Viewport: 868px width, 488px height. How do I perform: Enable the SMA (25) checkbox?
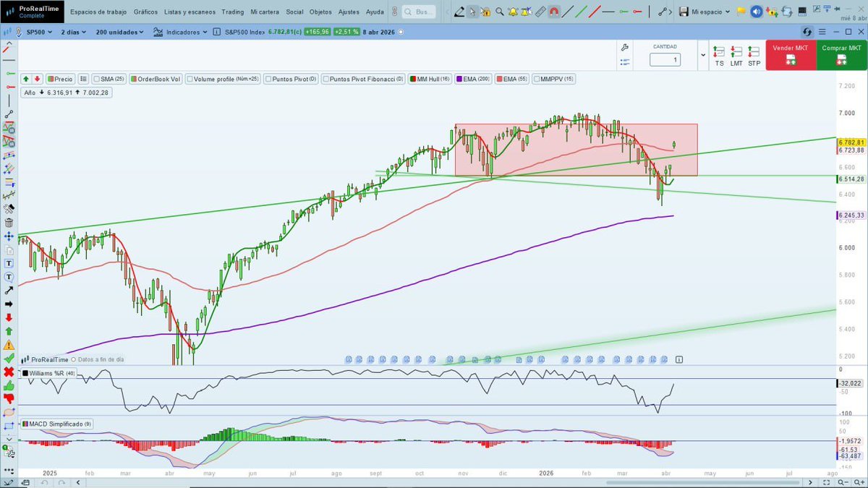[x=96, y=79]
